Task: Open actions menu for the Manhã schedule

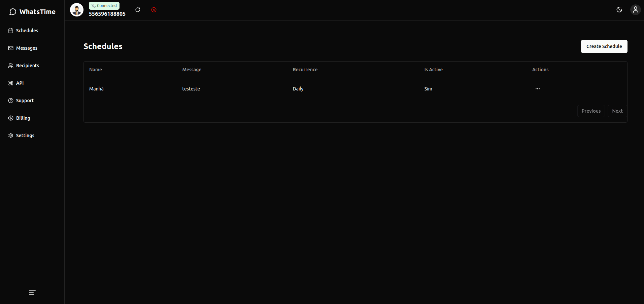Action: [x=538, y=89]
